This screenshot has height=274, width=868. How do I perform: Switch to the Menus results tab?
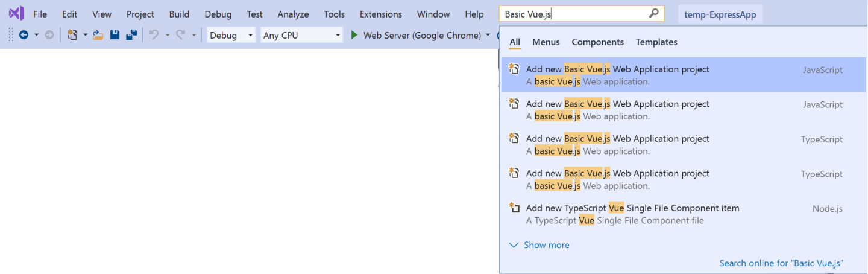point(546,42)
